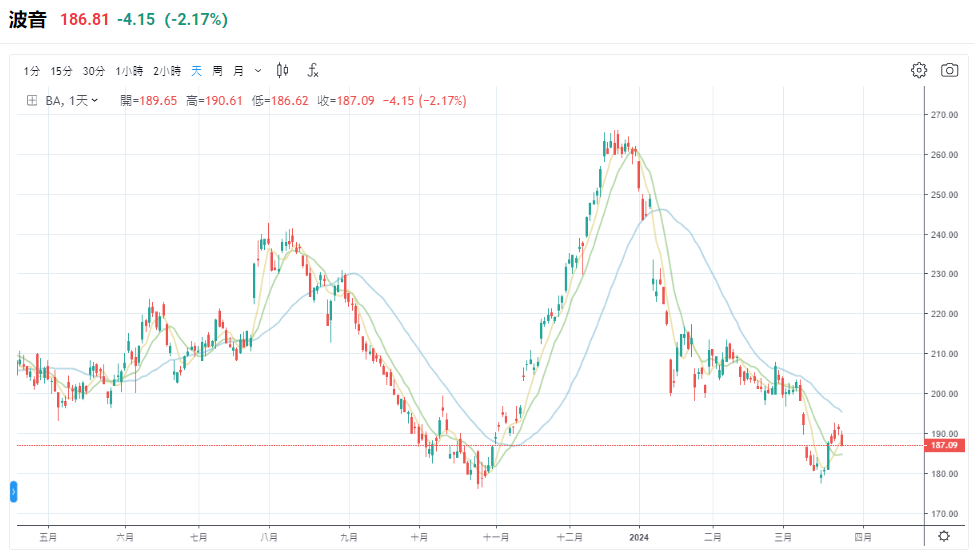Click the 220.00 price axis label
Screen dimensions: 974x555
pos(944,314)
